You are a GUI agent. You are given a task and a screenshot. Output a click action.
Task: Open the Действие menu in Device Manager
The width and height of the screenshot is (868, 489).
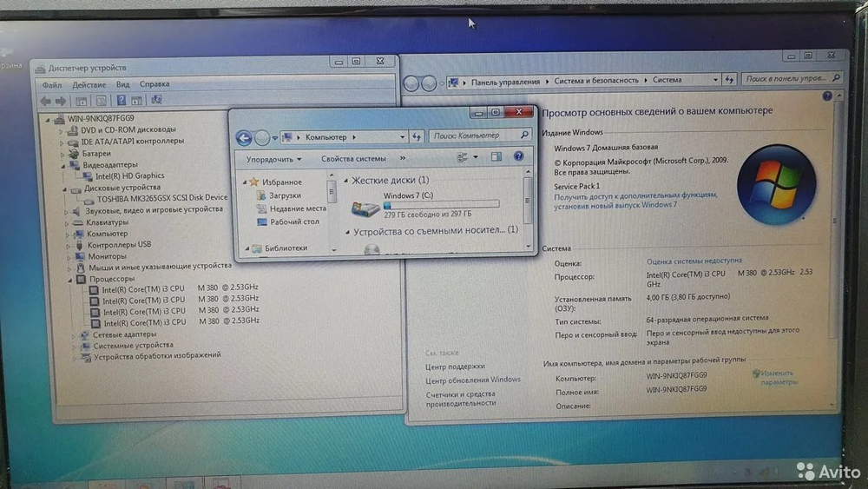click(89, 84)
